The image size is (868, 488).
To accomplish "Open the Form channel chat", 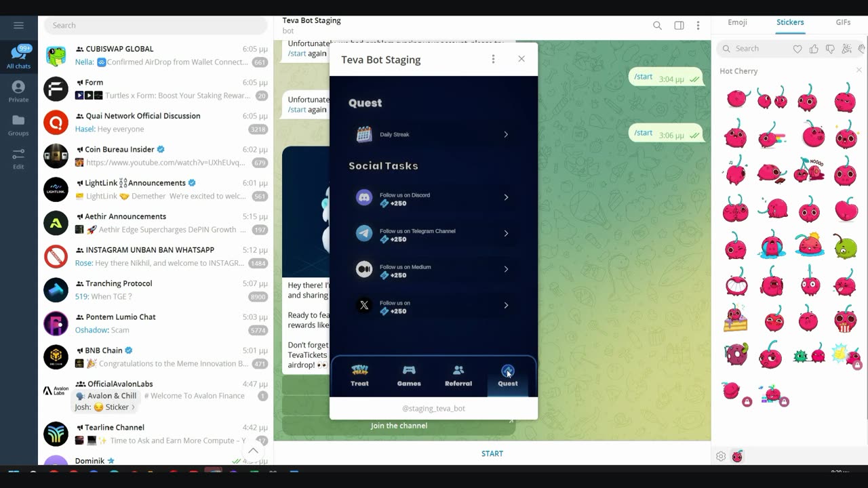I will [x=155, y=89].
